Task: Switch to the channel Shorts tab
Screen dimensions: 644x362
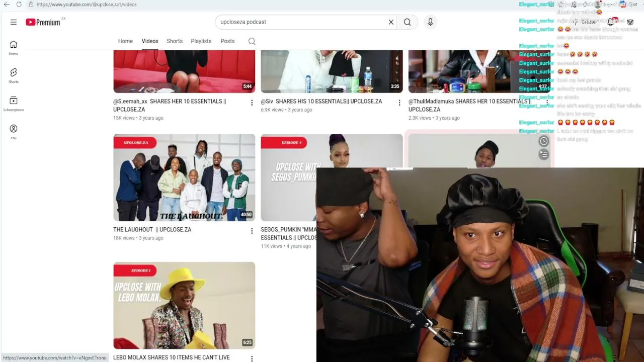Action: pyautogui.click(x=175, y=41)
